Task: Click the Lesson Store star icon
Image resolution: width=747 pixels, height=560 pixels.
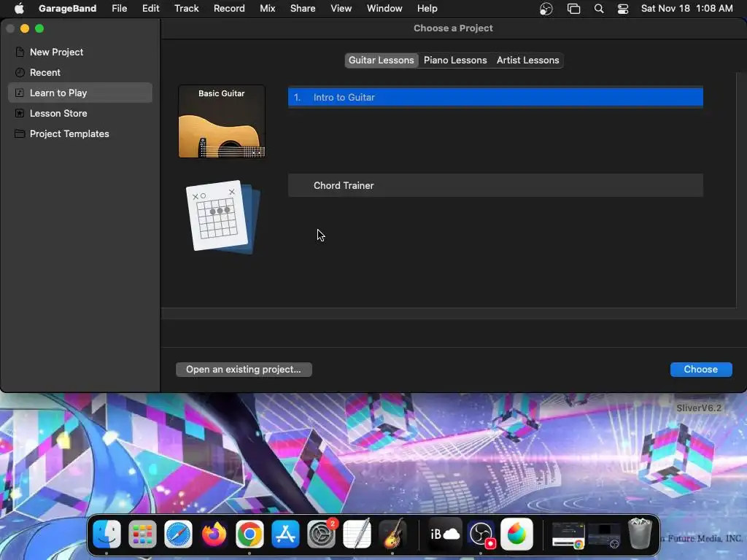Action: (20, 113)
